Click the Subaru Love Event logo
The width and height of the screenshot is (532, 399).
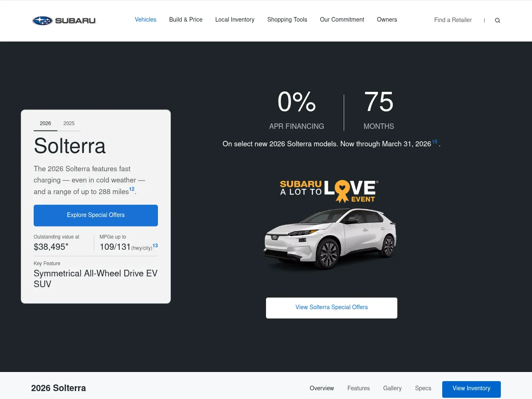click(329, 191)
